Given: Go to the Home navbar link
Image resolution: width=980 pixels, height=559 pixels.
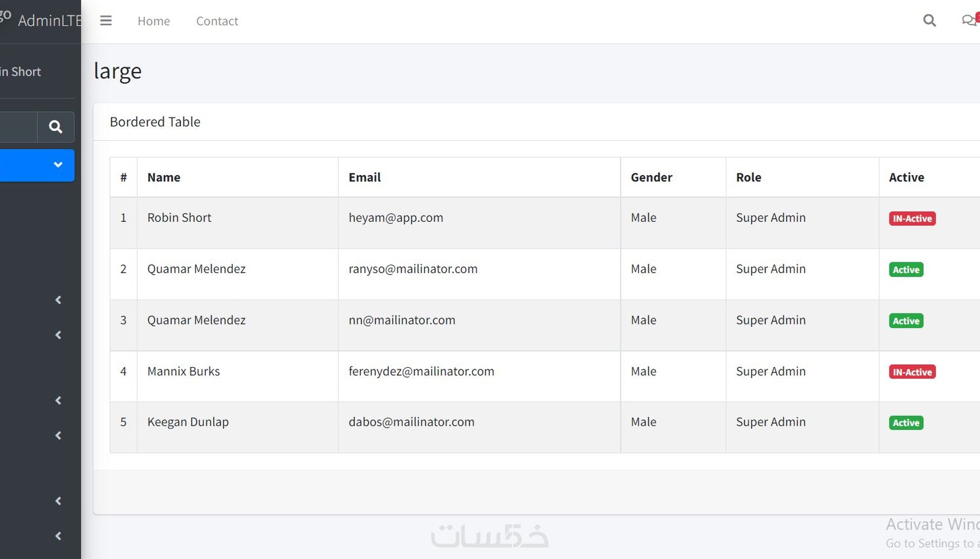Looking at the screenshot, I should (153, 21).
